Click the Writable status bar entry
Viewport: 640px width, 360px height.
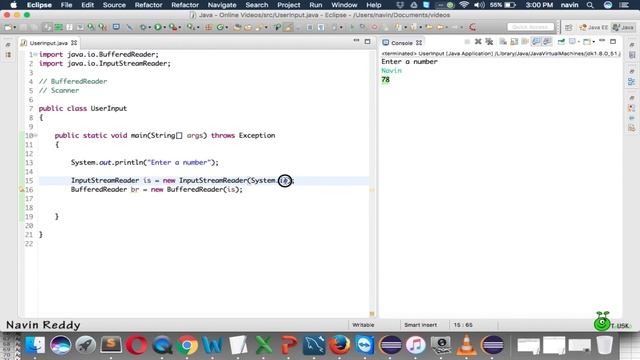[363, 325]
